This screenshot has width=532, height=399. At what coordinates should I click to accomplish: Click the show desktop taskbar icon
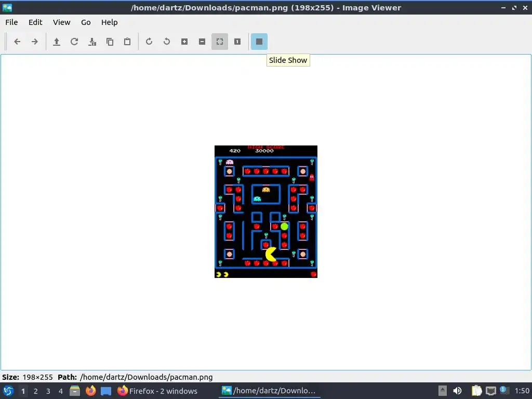click(x=106, y=391)
